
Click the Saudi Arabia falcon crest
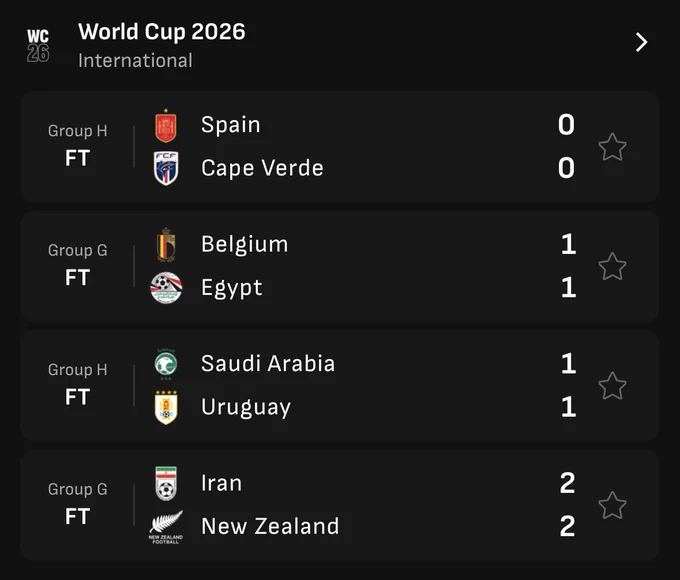[166, 364]
